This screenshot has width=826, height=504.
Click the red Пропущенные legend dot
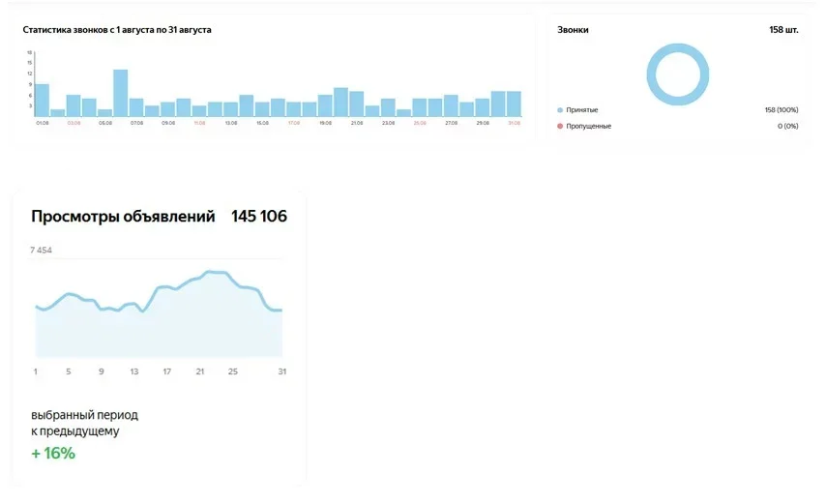560,127
